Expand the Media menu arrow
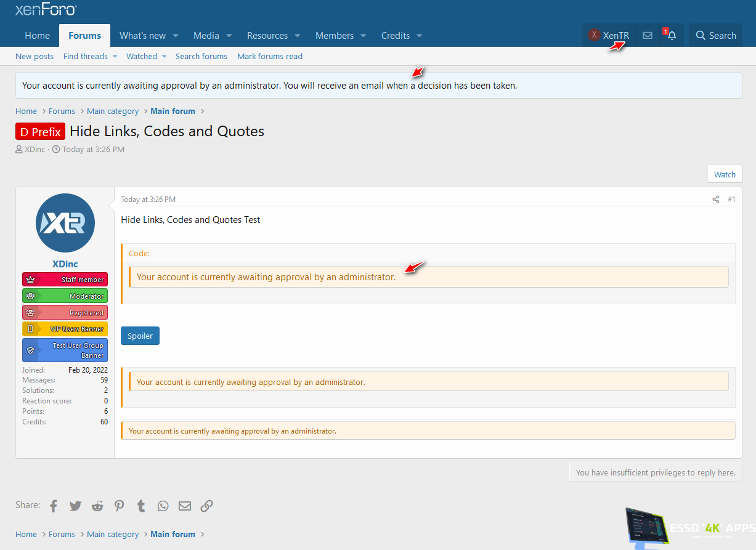The height and width of the screenshot is (550, 756). (229, 36)
